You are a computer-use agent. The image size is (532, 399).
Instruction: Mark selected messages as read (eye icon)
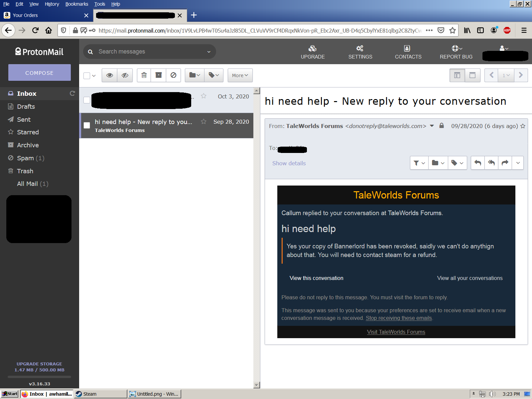coord(109,75)
